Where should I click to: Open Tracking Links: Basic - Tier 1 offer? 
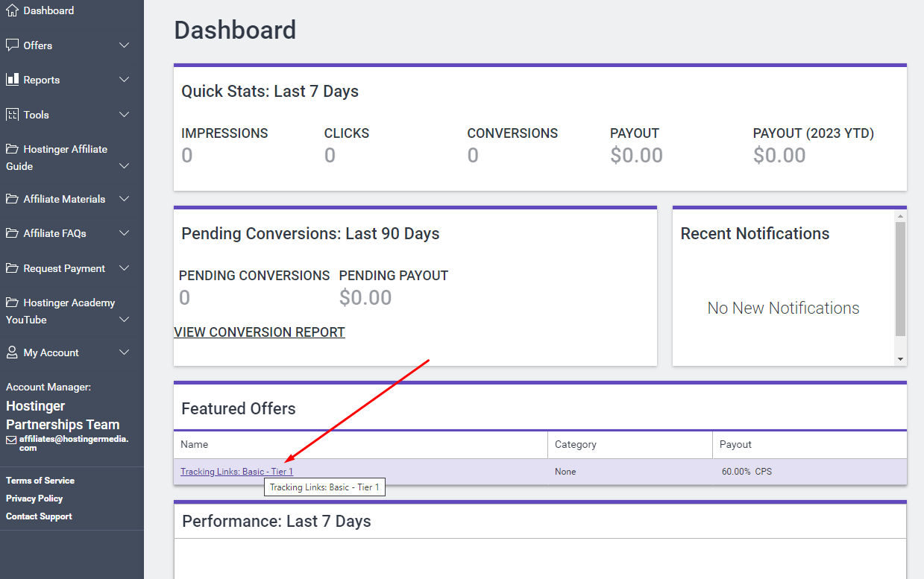(x=236, y=472)
